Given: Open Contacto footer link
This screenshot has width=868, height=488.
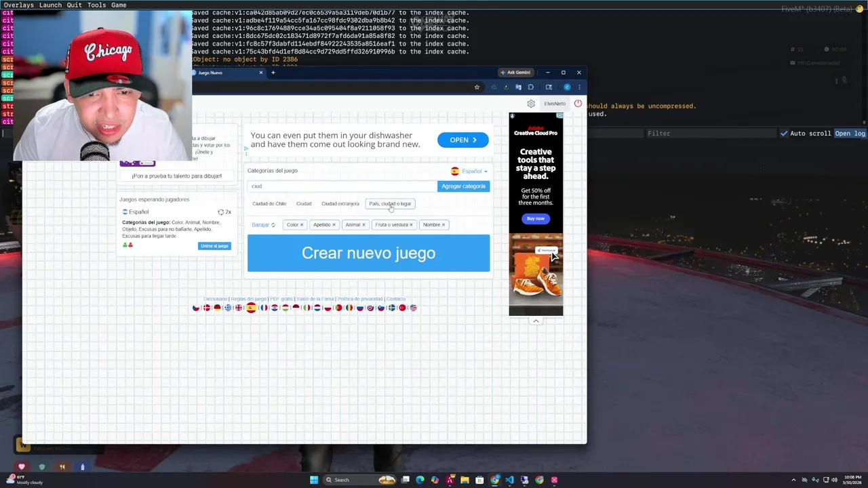Looking at the screenshot, I should tap(396, 299).
